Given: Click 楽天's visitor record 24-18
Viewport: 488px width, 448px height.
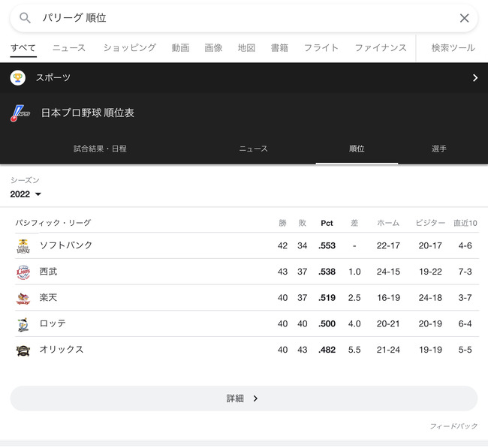Looking at the screenshot, I should (x=430, y=298).
